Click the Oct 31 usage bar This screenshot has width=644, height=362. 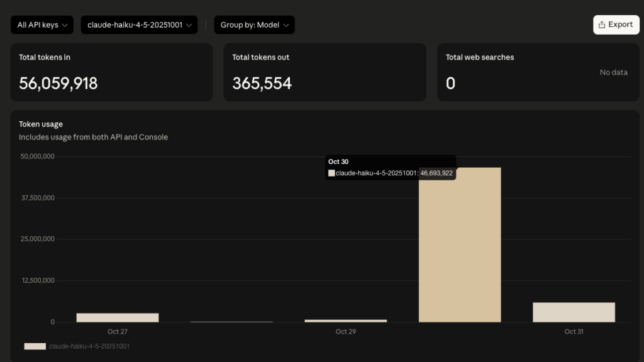point(574,312)
